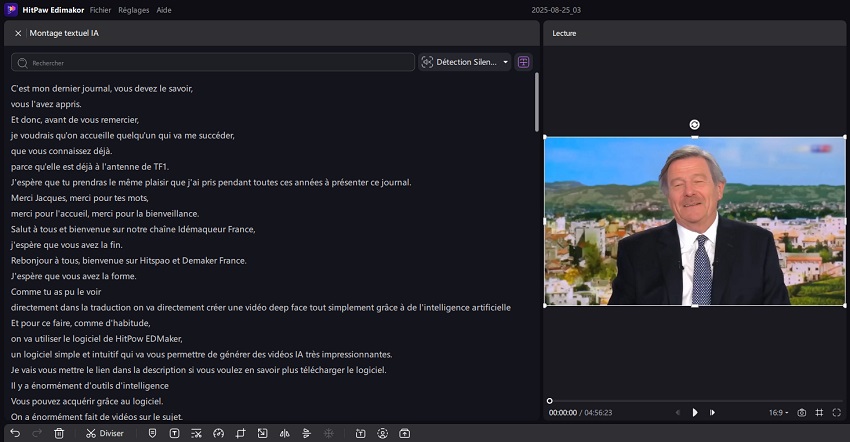Open the Détection Silen... dropdown
The width and height of the screenshot is (850, 442).
465,62
